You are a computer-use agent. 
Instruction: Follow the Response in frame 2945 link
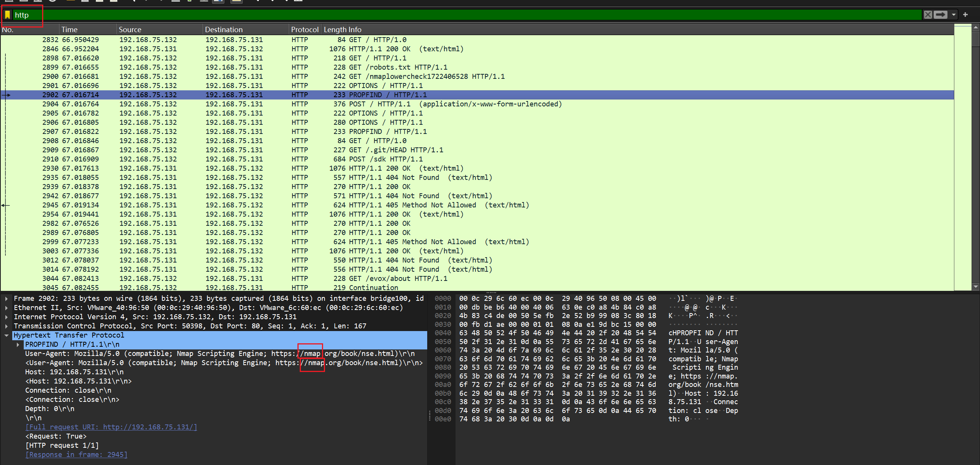coord(76,455)
